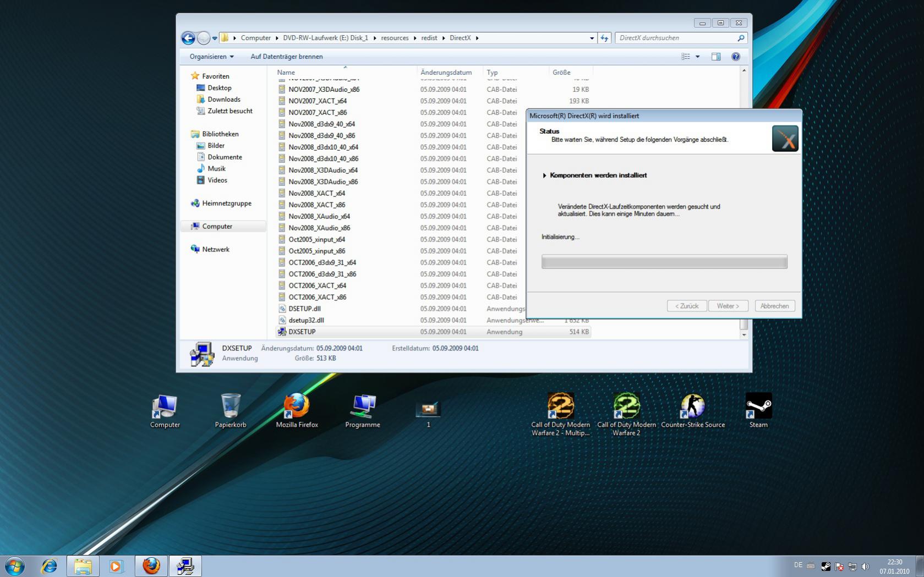
Task: Start Counter-Strike Source from desktop
Action: pos(693,410)
